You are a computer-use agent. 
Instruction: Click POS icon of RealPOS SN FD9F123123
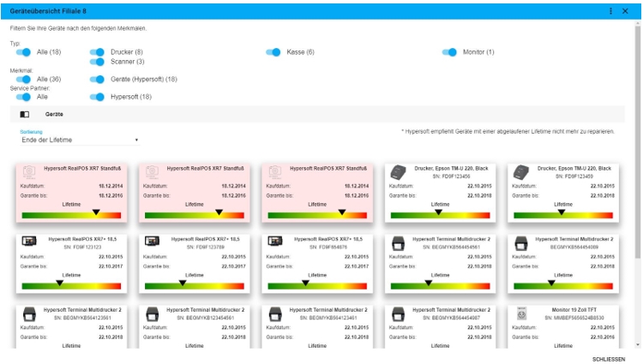[x=28, y=242]
